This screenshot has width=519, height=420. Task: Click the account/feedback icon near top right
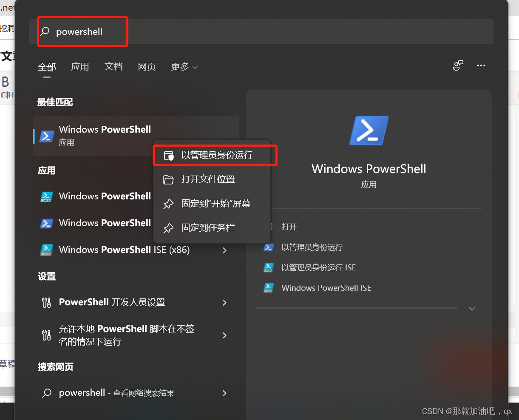[458, 65]
